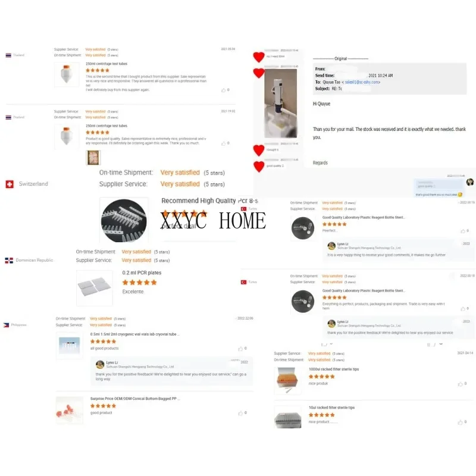Like the 10ul racked filter tips review
476x476 pixels.
click(x=460, y=422)
